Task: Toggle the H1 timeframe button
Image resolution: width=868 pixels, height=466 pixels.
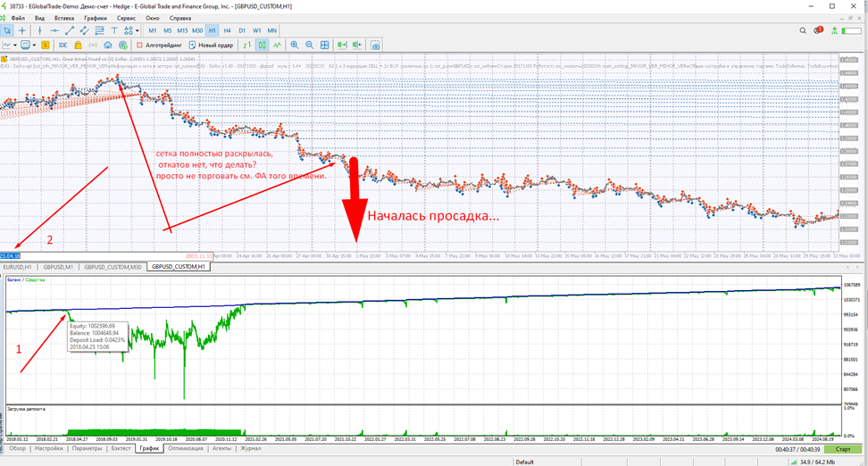Action: coord(212,30)
